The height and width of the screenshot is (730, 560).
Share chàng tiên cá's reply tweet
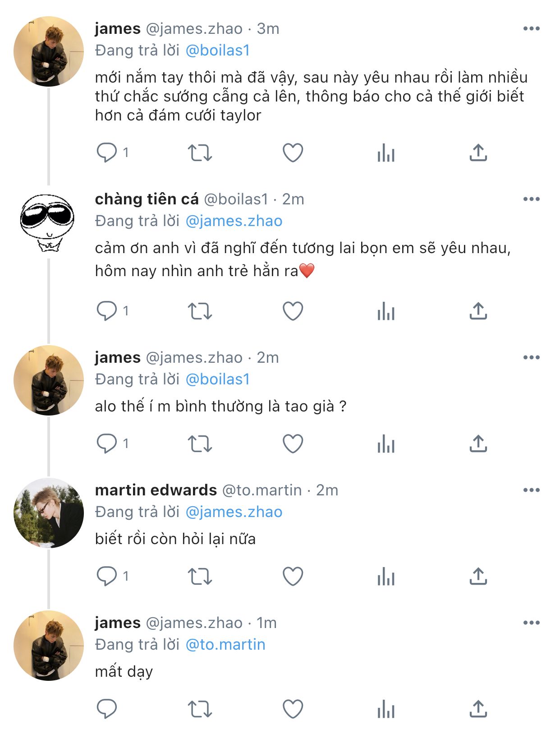(478, 311)
